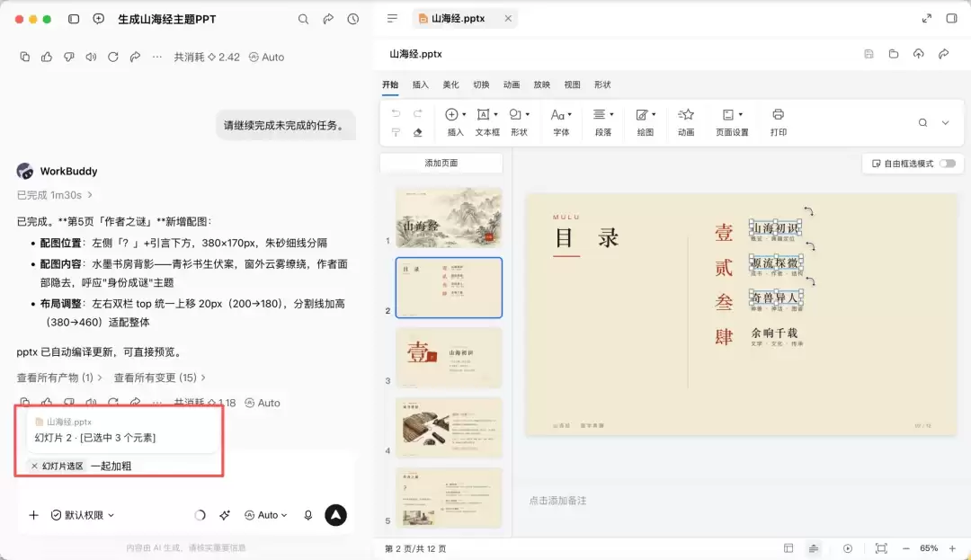This screenshot has height=560, width=971.
Task: Add attachment with the plus icon
Action: tap(34, 515)
